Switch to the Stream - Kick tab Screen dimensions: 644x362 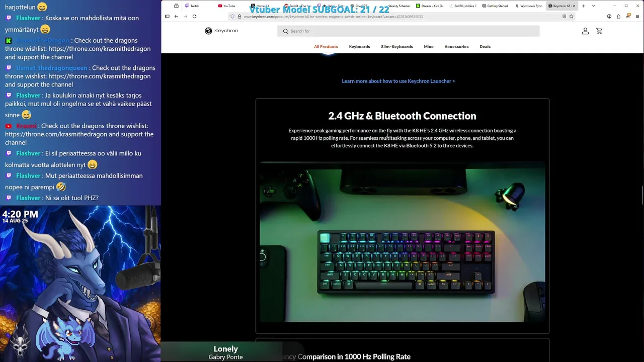(x=429, y=6)
